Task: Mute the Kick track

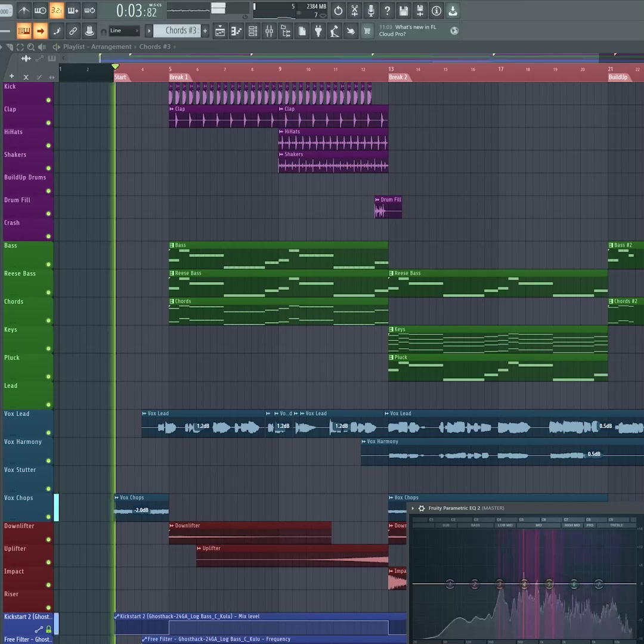Action: pyautogui.click(x=48, y=100)
